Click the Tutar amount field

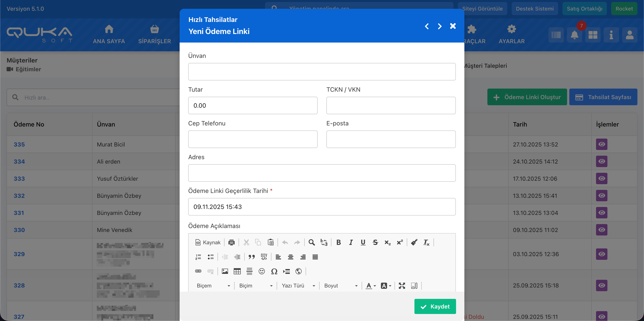coord(253,105)
